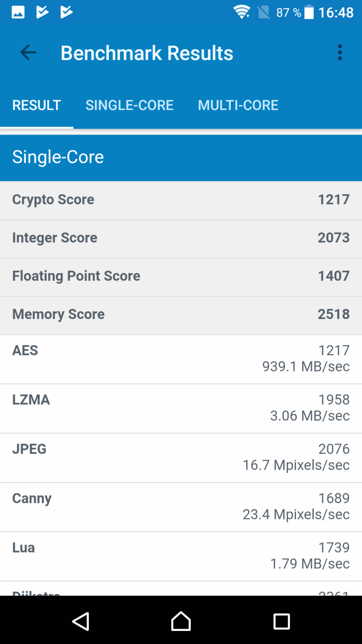The height and width of the screenshot is (644, 362).
Task: Select the Integer Score row
Action: pos(181,238)
